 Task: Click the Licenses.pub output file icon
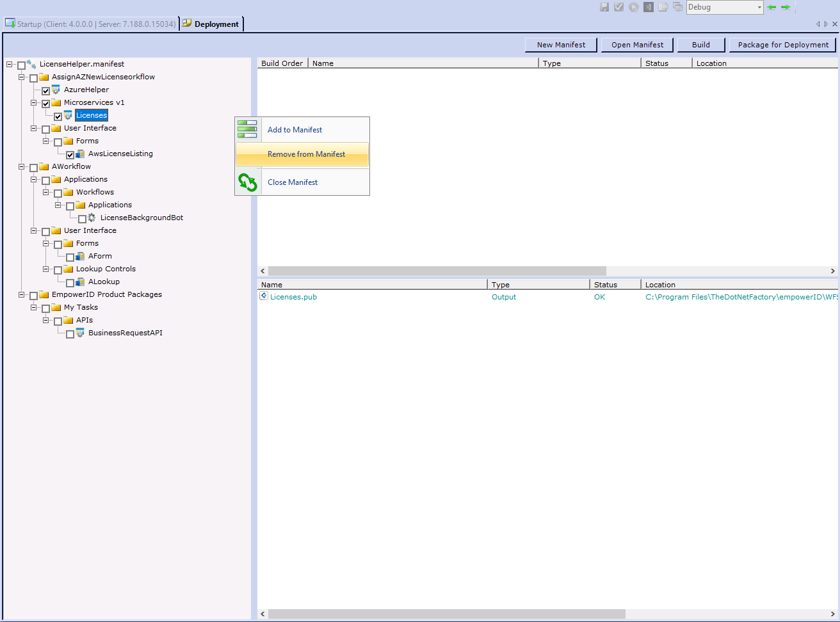[262, 296]
